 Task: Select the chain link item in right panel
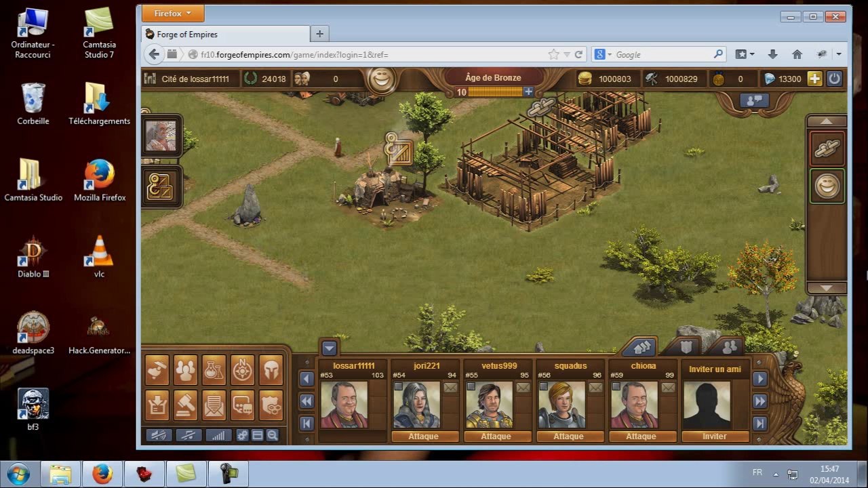pyautogui.click(x=827, y=149)
